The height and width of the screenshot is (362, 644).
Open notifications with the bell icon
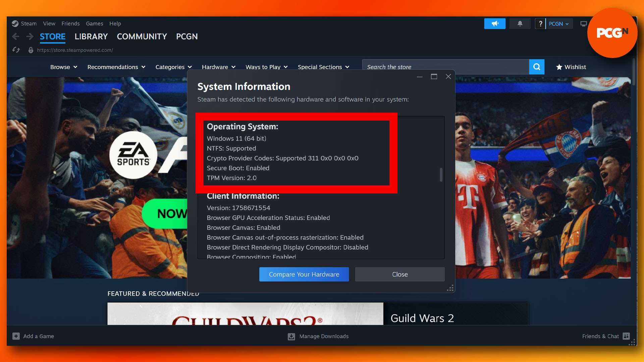coord(520,23)
